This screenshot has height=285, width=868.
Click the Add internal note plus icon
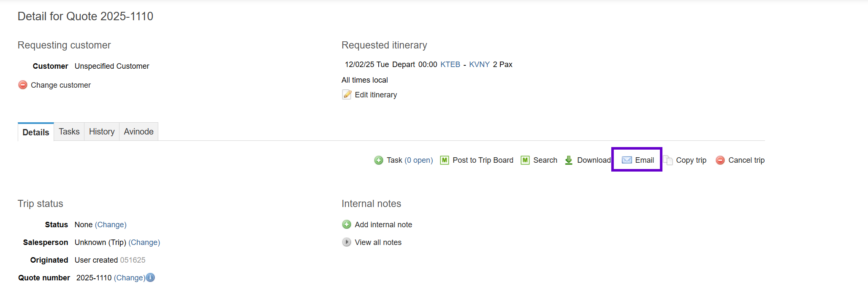coord(347,224)
